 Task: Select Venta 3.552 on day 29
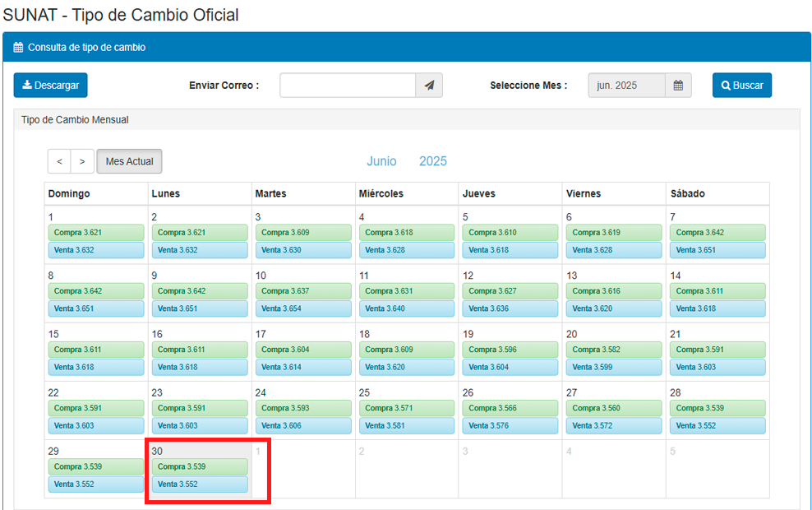96,484
